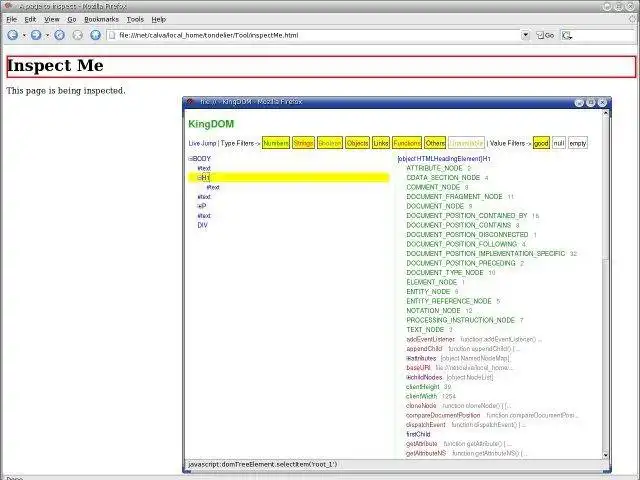
Task: Enable the Unprintable type filter
Action: point(466,143)
